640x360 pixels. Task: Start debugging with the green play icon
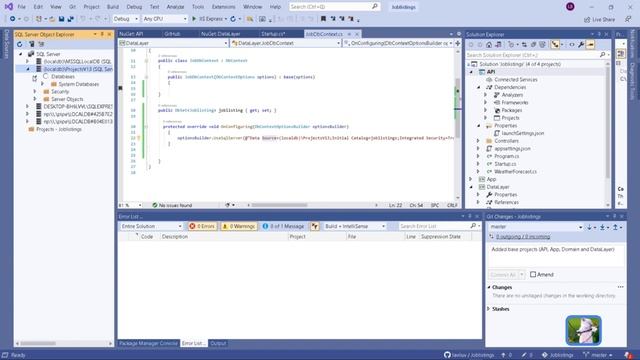pyautogui.click(x=194, y=19)
